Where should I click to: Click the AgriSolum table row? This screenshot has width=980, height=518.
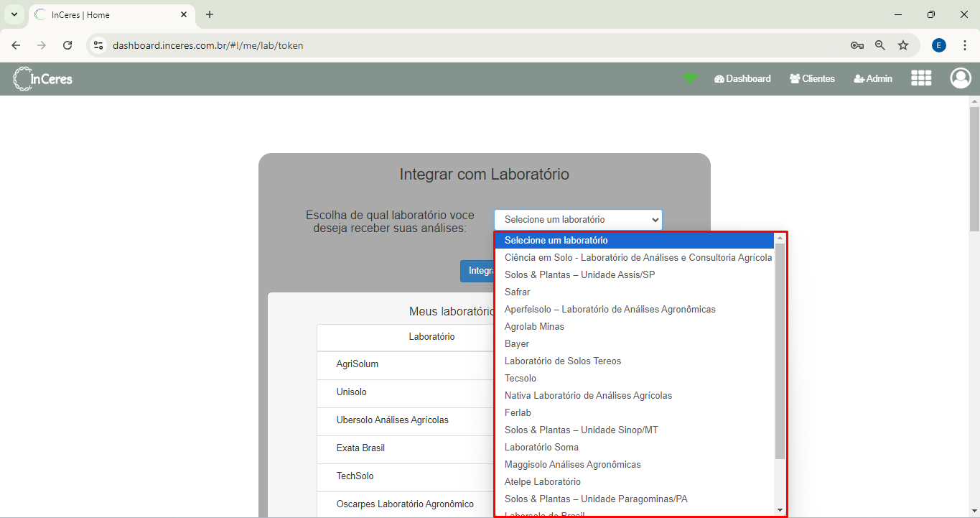406,365
